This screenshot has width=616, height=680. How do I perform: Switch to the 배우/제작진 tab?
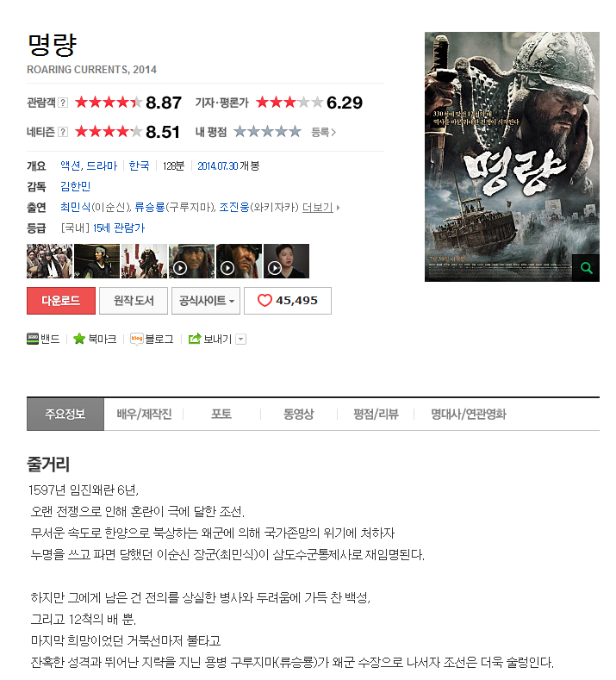(x=144, y=415)
